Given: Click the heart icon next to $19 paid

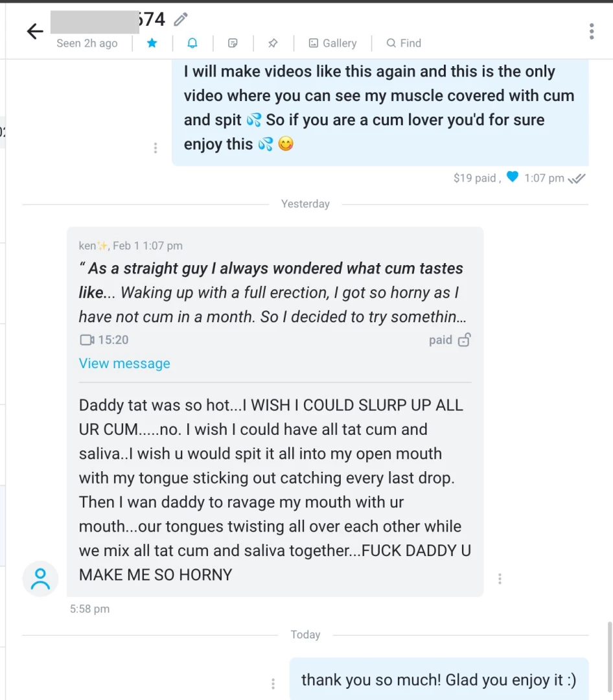Looking at the screenshot, I should [512, 178].
